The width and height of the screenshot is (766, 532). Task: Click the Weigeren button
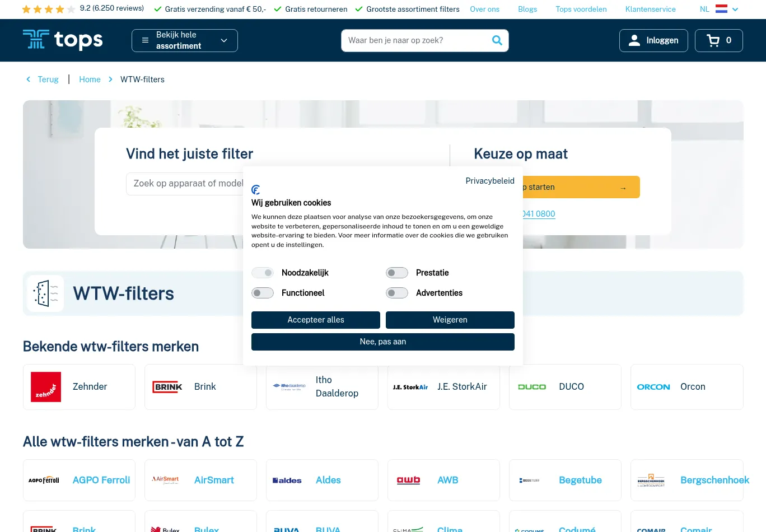(450, 320)
